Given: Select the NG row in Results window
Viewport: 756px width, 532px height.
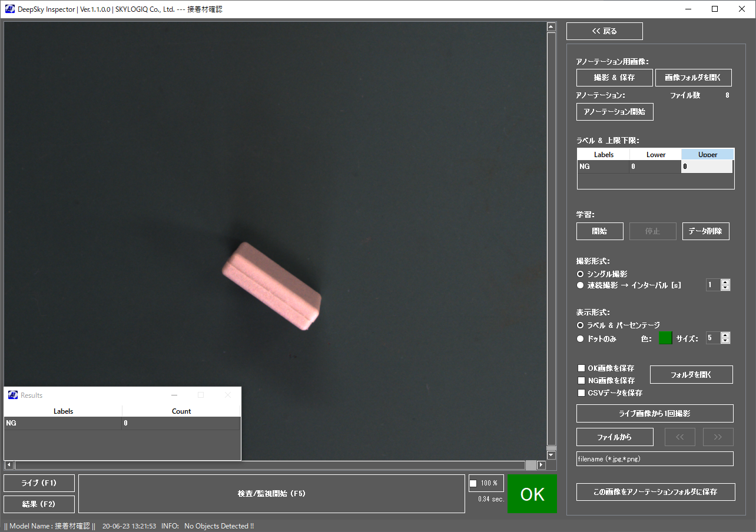Looking at the screenshot, I should coord(122,423).
